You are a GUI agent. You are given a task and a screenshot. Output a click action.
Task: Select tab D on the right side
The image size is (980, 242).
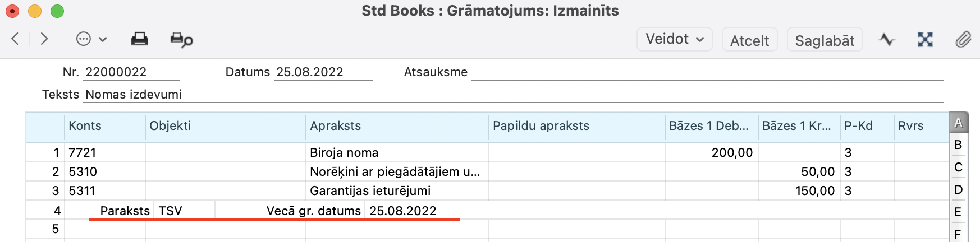click(x=958, y=190)
